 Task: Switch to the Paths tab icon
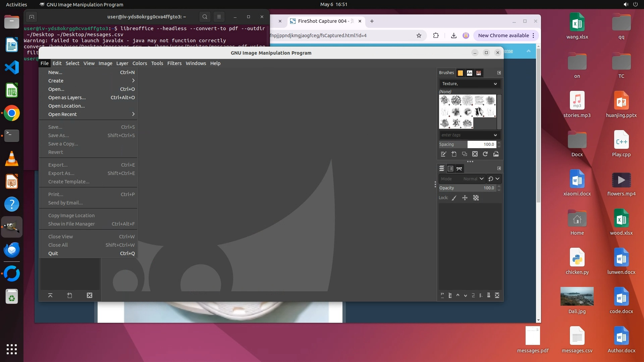tap(459, 169)
